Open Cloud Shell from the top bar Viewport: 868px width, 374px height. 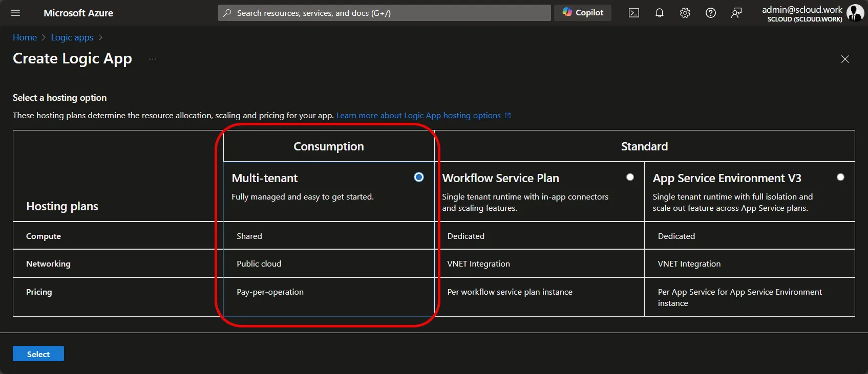pos(634,13)
